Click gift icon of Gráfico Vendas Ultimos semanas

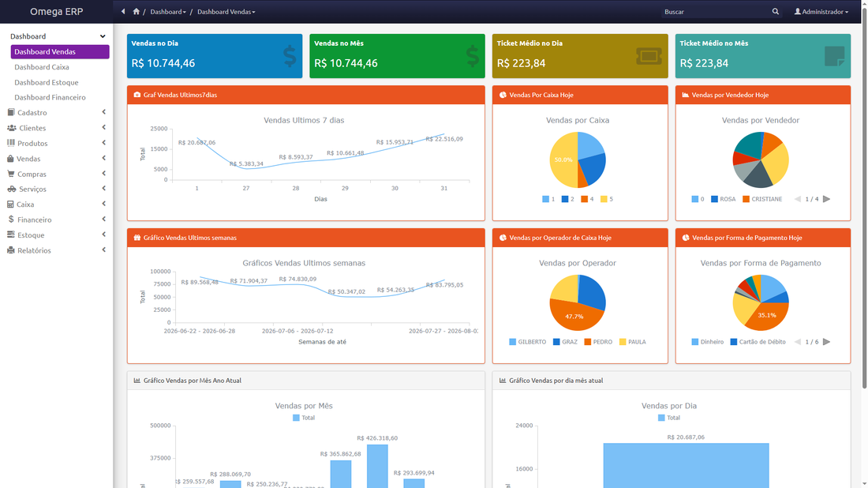[137, 238]
